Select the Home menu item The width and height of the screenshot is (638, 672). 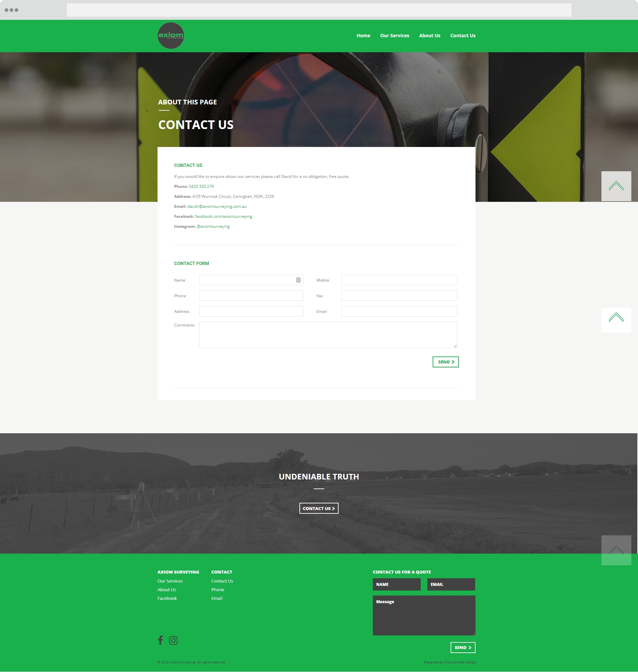(363, 35)
